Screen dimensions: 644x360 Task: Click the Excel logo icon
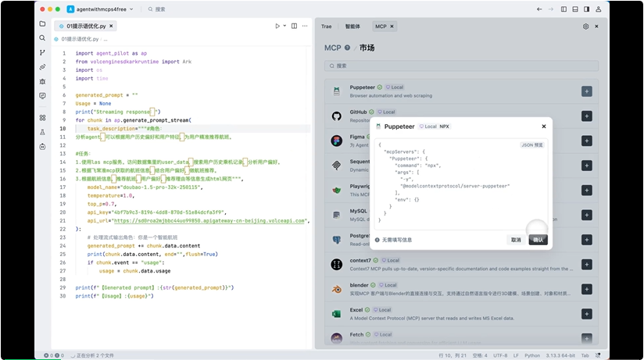(336, 314)
